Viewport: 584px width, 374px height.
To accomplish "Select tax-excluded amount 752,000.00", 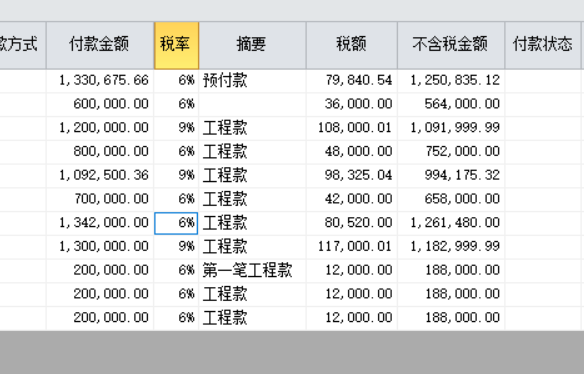I will click(451, 152).
